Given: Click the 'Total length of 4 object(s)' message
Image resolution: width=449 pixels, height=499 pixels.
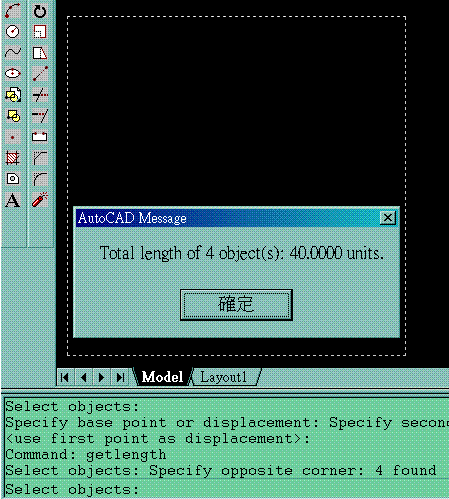Looking at the screenshot, I should pyautogui.click(x=241, y=253).
